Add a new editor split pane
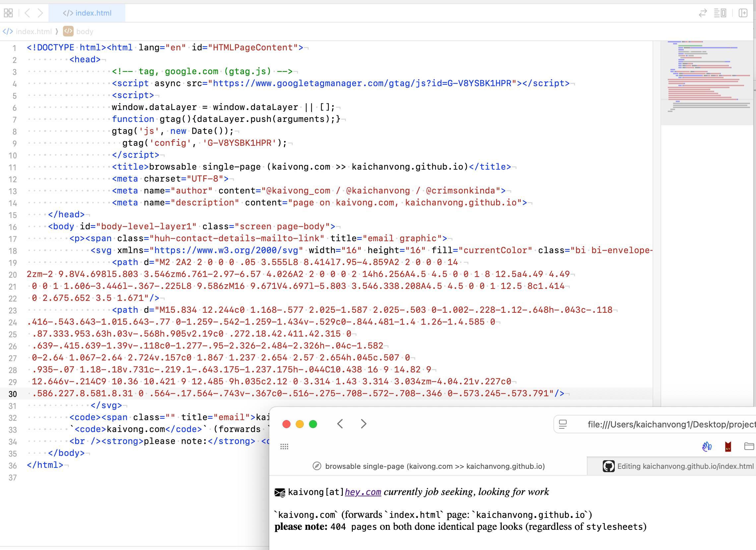 click(743, 13)
